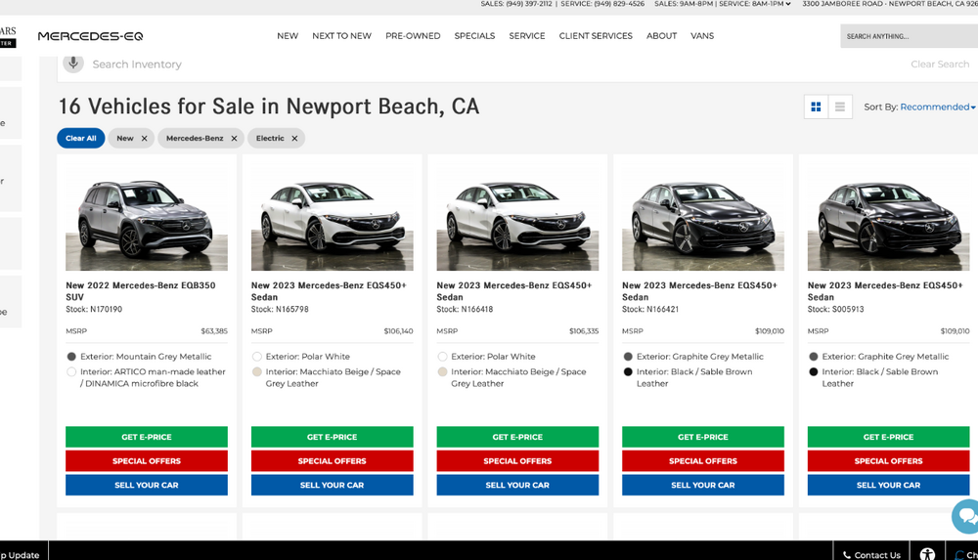Click the Mountain Grey Metallic exterior swatch
978x560 pixels.
71,357
